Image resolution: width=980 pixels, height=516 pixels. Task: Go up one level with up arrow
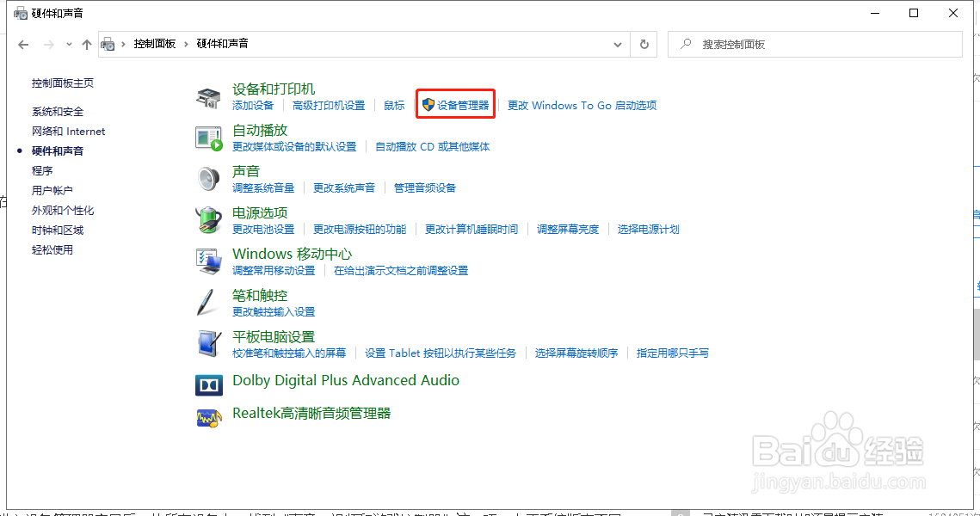click(87, 45)
